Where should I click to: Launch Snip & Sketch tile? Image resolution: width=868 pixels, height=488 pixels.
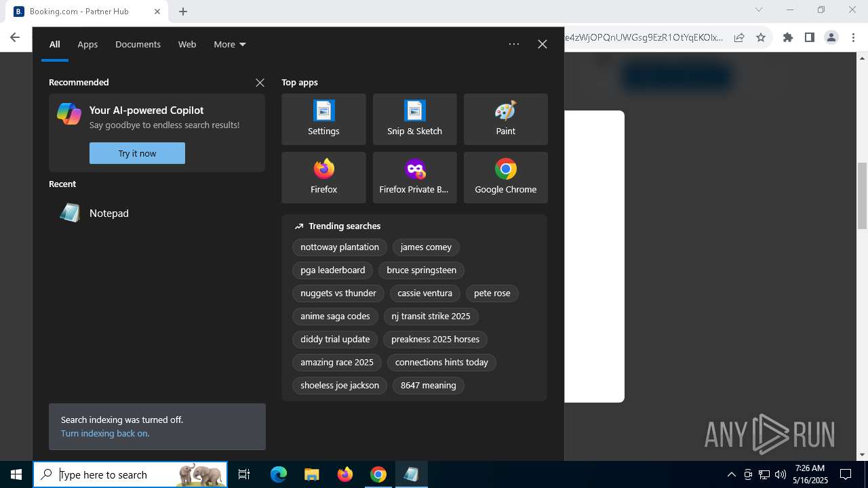[414, 119]
